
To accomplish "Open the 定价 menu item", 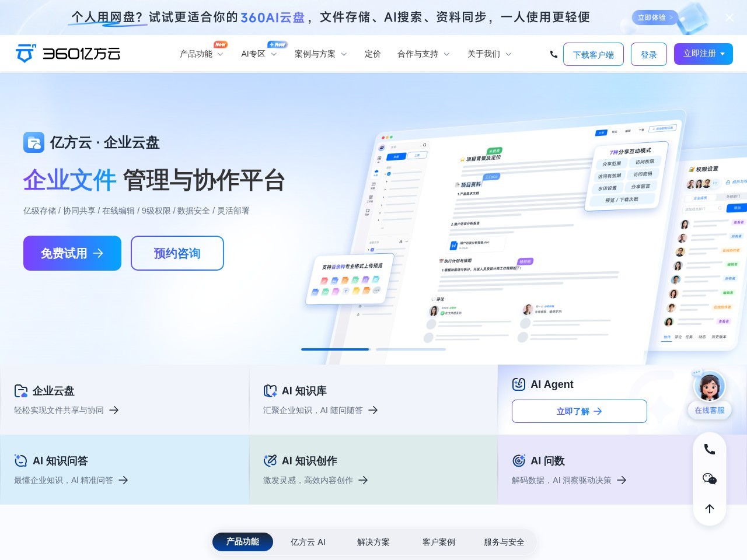I will pos(372,54).
